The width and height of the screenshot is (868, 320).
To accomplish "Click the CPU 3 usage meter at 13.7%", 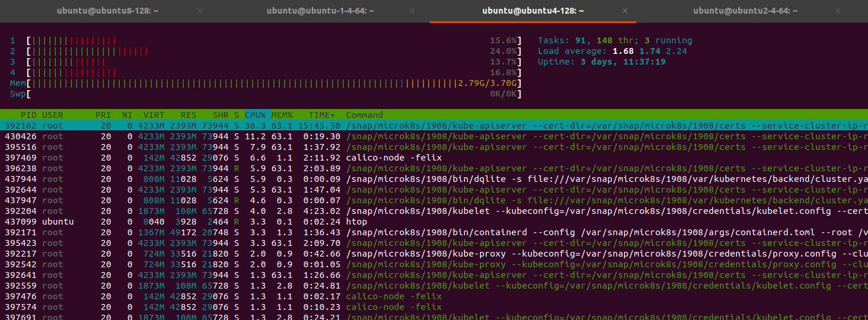I will click(x=265, y=62).
